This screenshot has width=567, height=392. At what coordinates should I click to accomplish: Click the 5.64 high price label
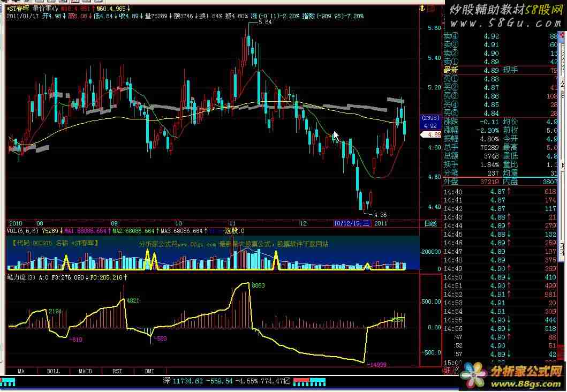tap(266, 22)
